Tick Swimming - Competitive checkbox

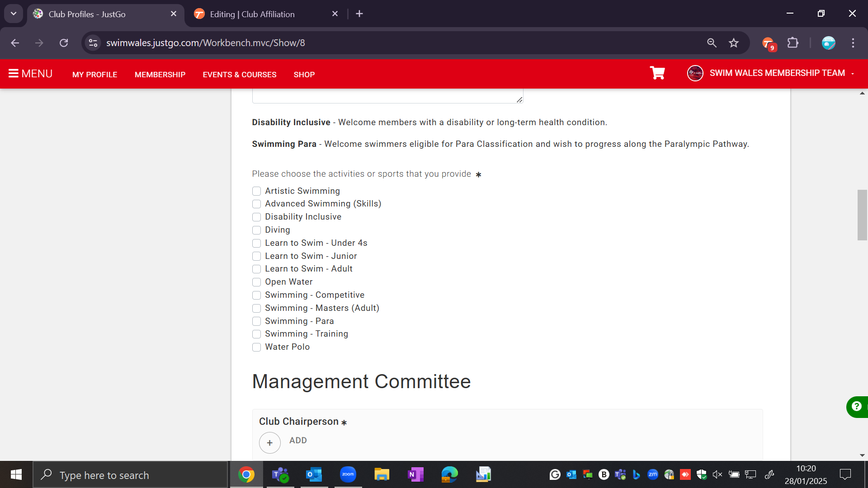coord(256,295)
